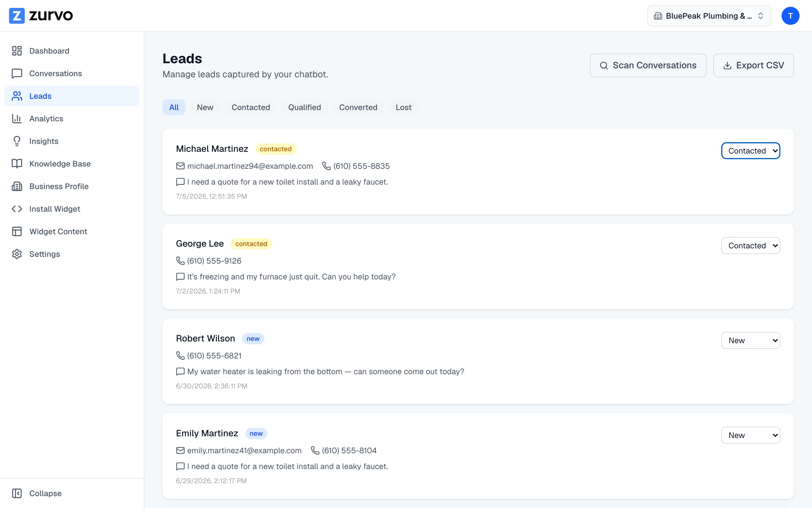Screen dimensions: 812x508
Task: Open the Analytics page
Action: [x=72, y=118]
